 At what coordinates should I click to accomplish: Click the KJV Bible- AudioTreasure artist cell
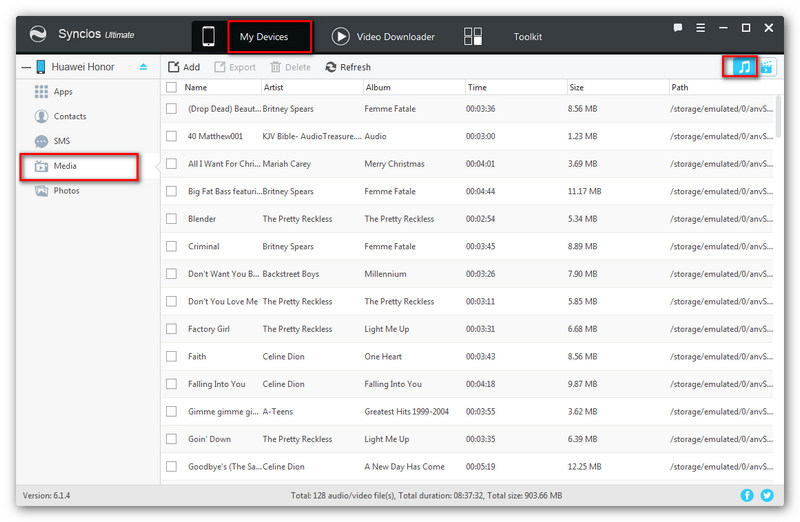coord(312,136)
